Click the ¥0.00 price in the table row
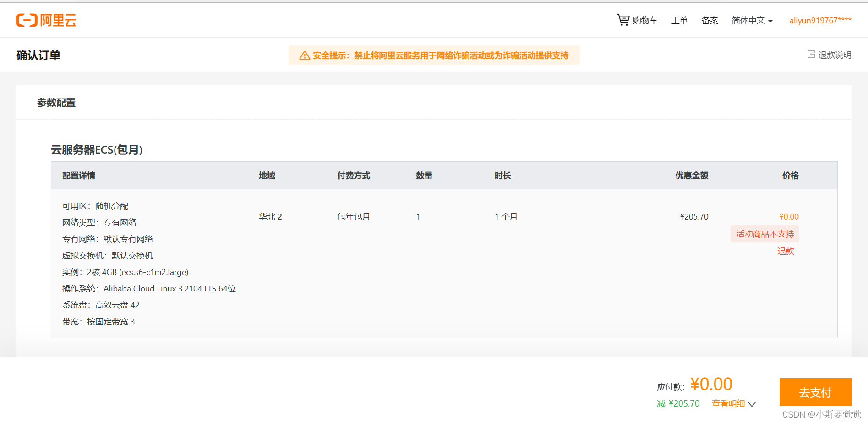The width and height of the screenshot is (868, 423). [x=789, y=217]
